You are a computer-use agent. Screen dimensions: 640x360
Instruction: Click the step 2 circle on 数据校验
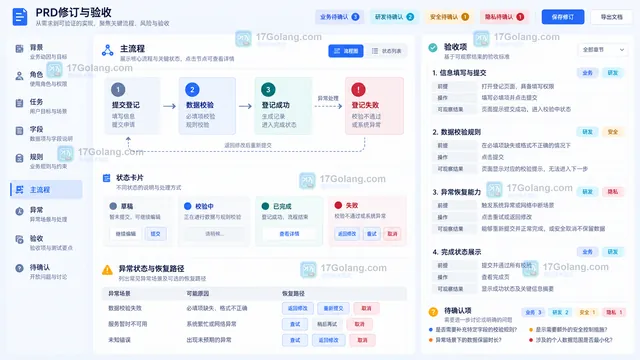(x=192, y=89)
